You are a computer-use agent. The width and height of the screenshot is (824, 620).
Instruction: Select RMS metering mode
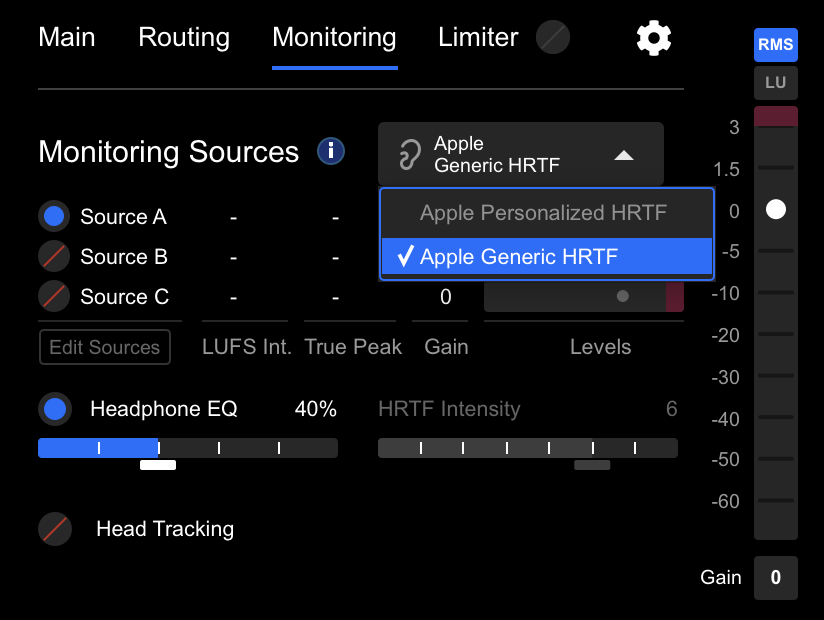pyautogui.click(x=775, y=44)
